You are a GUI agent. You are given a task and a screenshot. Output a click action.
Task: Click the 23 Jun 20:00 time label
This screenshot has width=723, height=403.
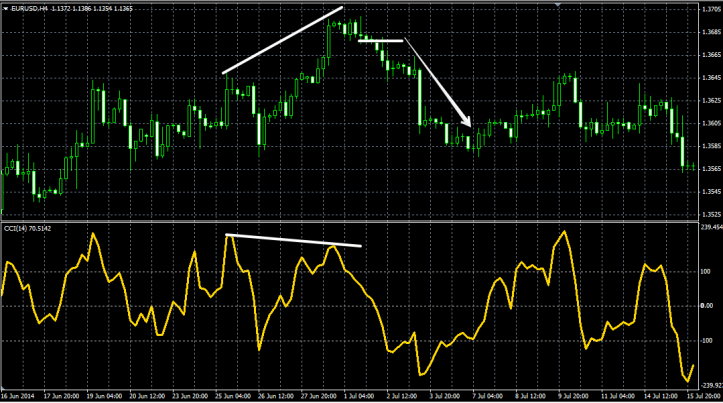190,396
